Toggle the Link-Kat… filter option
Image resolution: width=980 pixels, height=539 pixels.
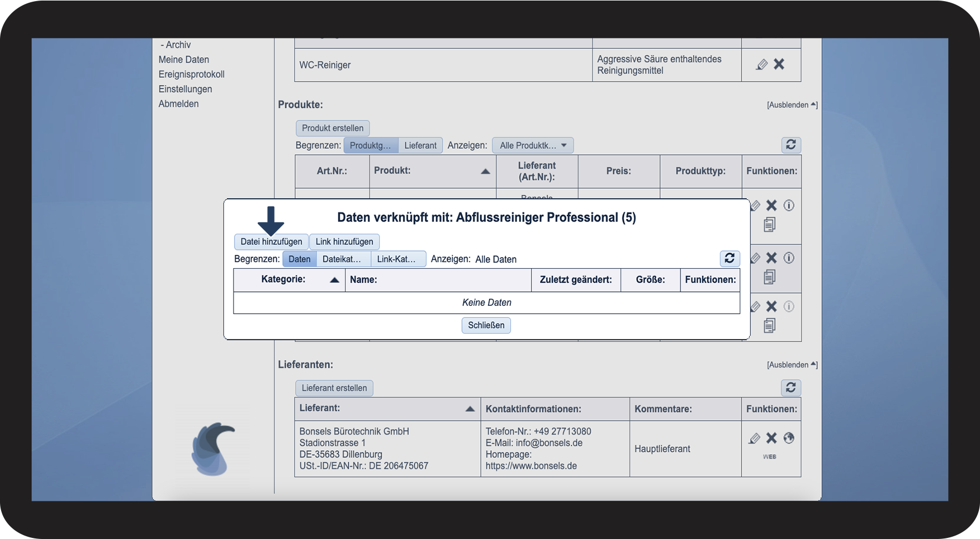coord(397,259)
